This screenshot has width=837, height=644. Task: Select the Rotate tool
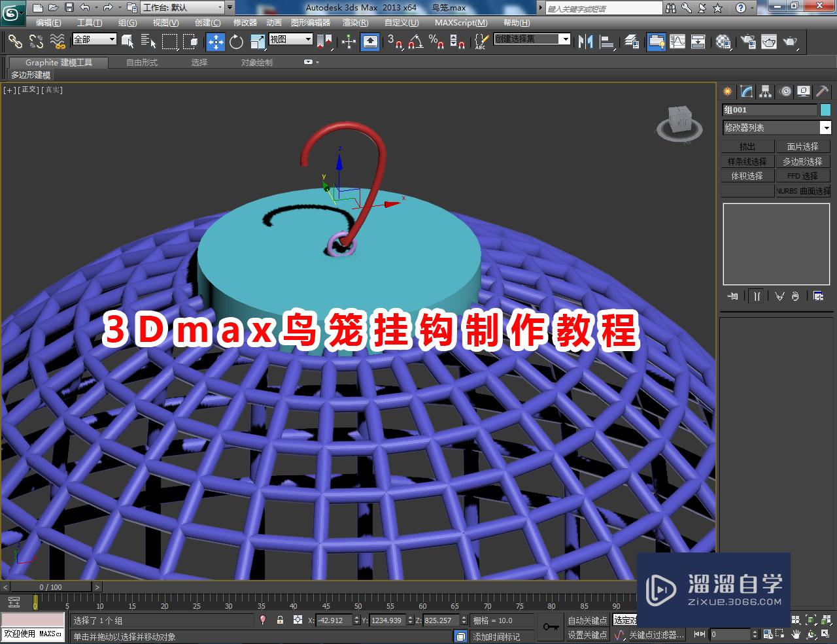click(237, 41)
